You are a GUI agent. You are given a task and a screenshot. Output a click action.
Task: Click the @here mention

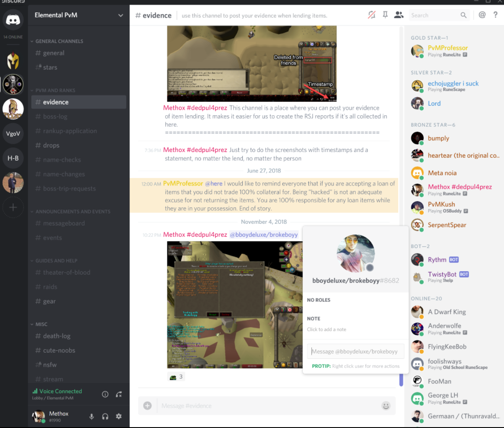click(x=214, y=184)
